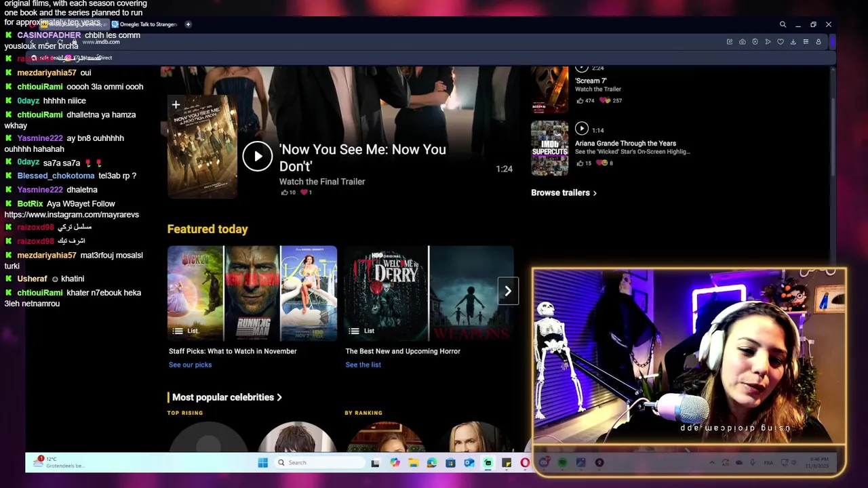Viewport: 868px width, 488px height.
Task: Click username BotRix in chat
Action: [30, 203]
